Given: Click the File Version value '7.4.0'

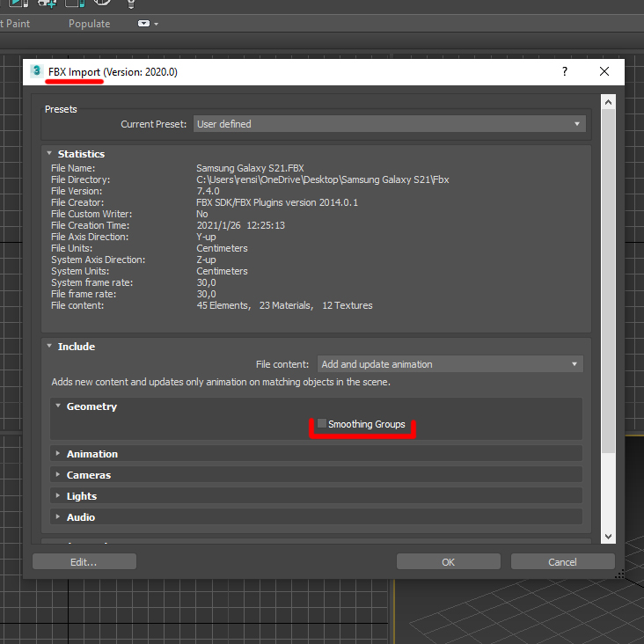Looking at the screenshot, I should 208,191.
